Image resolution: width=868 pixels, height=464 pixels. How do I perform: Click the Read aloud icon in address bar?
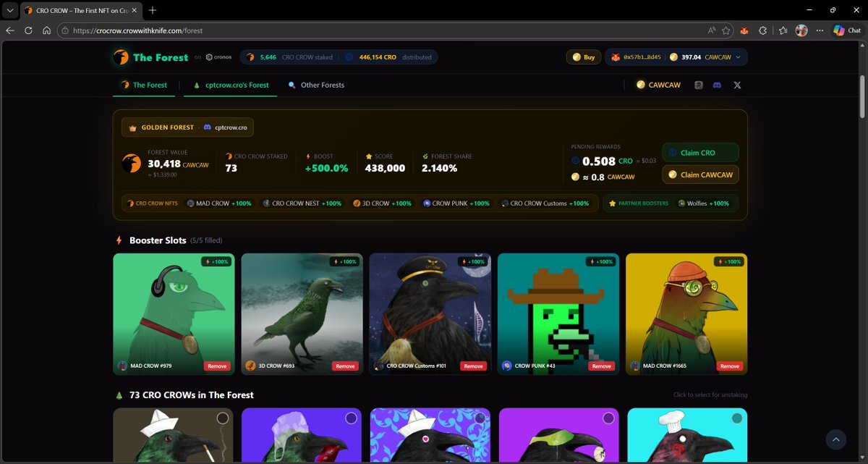point(712,30)
